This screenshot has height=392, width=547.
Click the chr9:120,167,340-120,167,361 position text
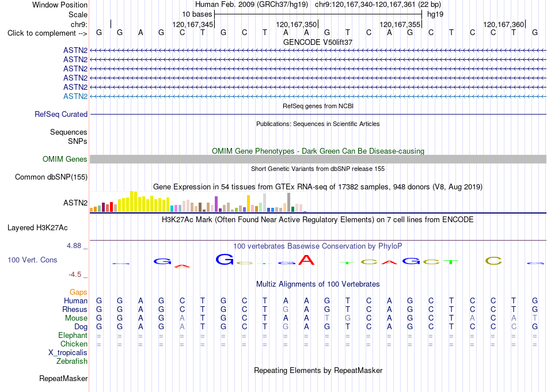[365, 5]
